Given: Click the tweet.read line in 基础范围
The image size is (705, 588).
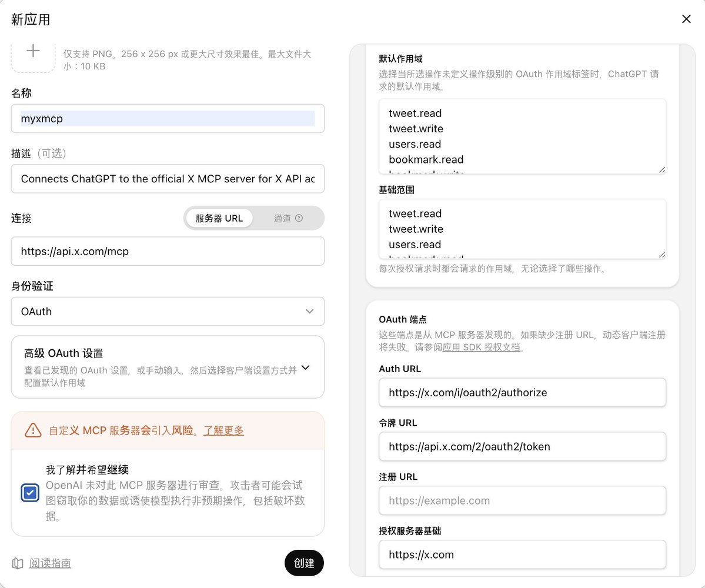Looking at the screenshot, I should pos(415,213).
